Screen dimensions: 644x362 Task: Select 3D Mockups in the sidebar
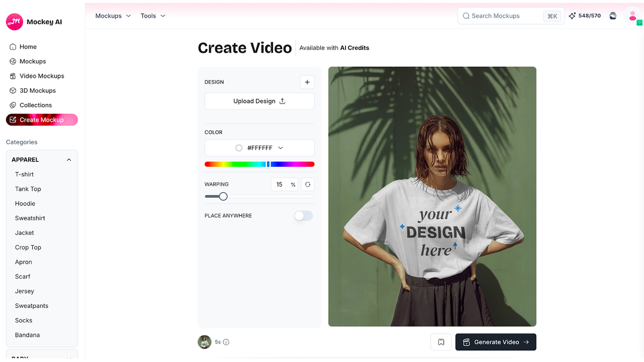pyautogui.click(x=38, y=90)
